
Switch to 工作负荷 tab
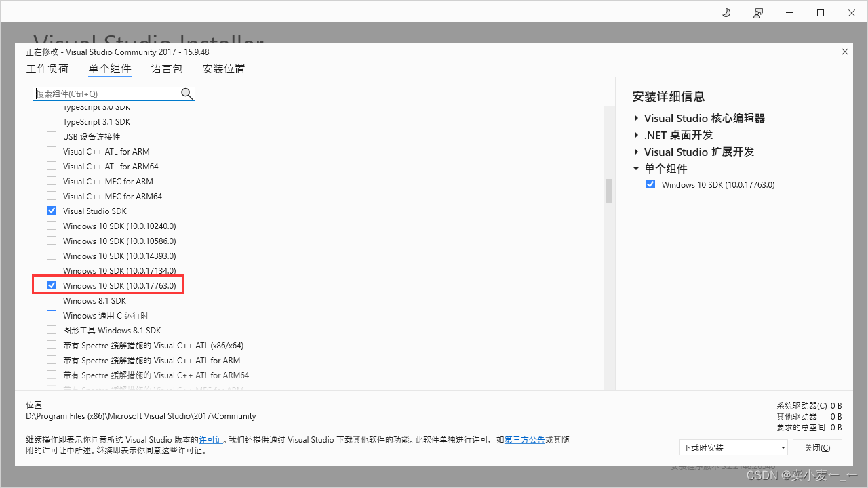click(x=47, y=68)
